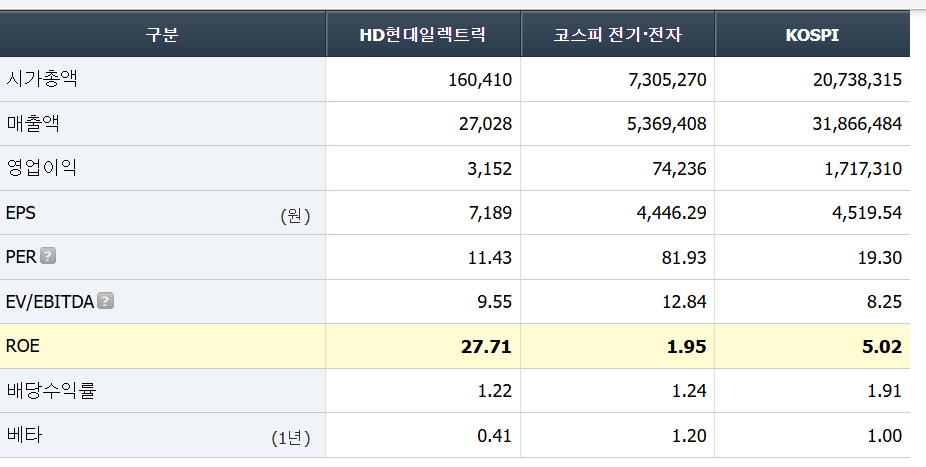Click the (1년) period label
926x467 pixels.
(291, 437)
